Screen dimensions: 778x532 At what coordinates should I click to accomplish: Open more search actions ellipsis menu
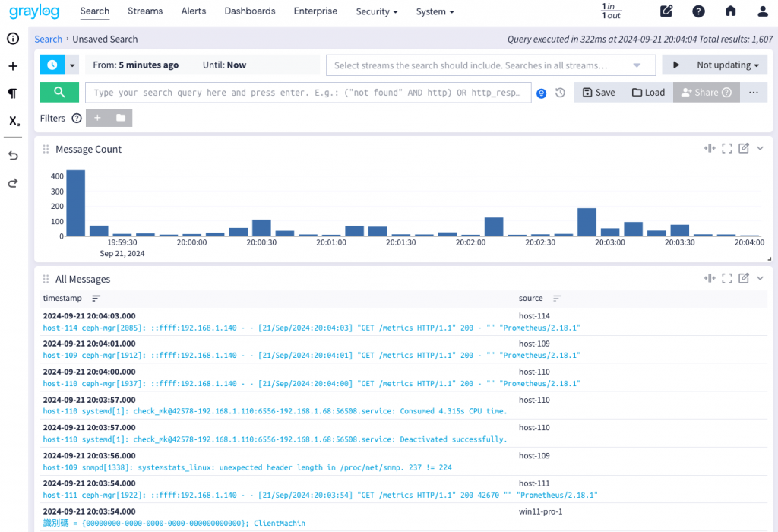753,92
